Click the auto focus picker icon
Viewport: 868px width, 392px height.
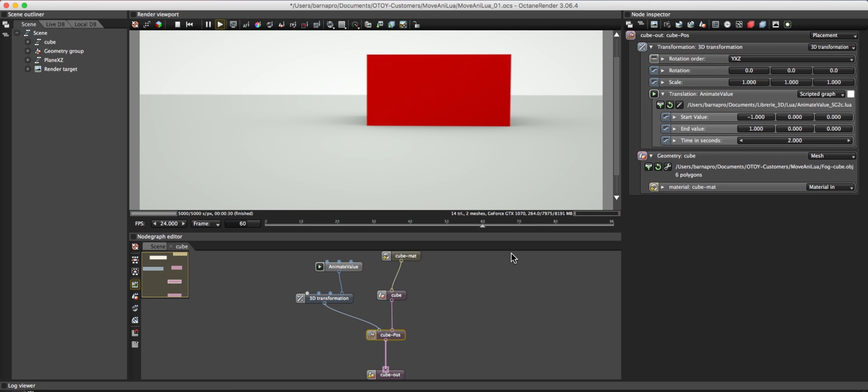pyautogui.click(x=246, y=24)
